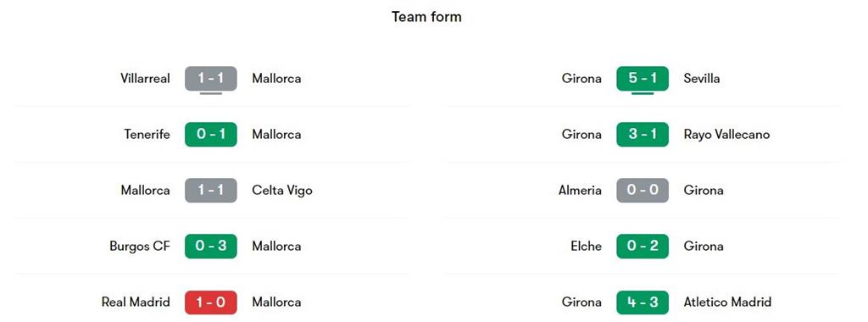Viewport: 868px width, 322px height.
Task: Open the Burgos CF team link
Action: pos(140,247)
